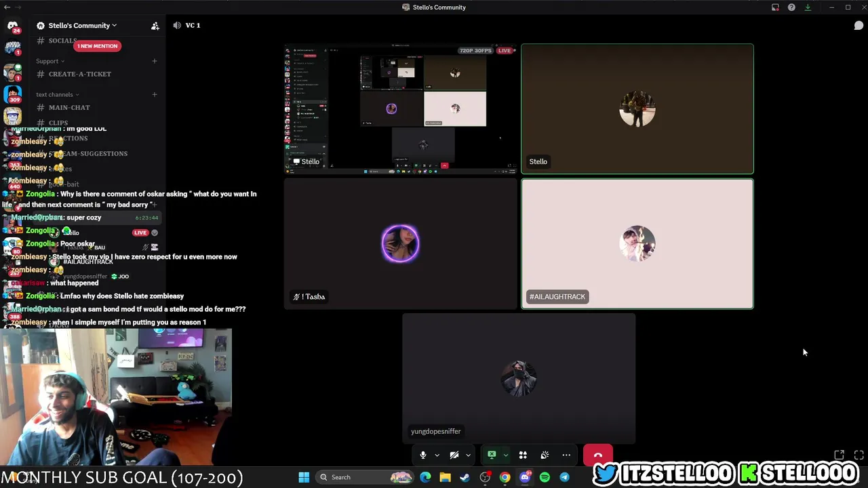This screenshot has height=488, width=868.
Task: Collapse the Support category
Action: [x=50, y=61]
